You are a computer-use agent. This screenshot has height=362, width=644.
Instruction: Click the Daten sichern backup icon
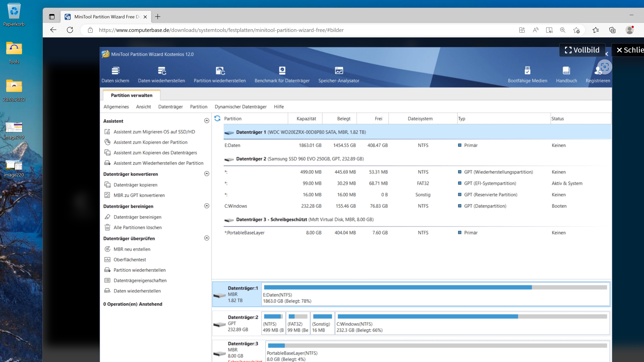[115, 71]
